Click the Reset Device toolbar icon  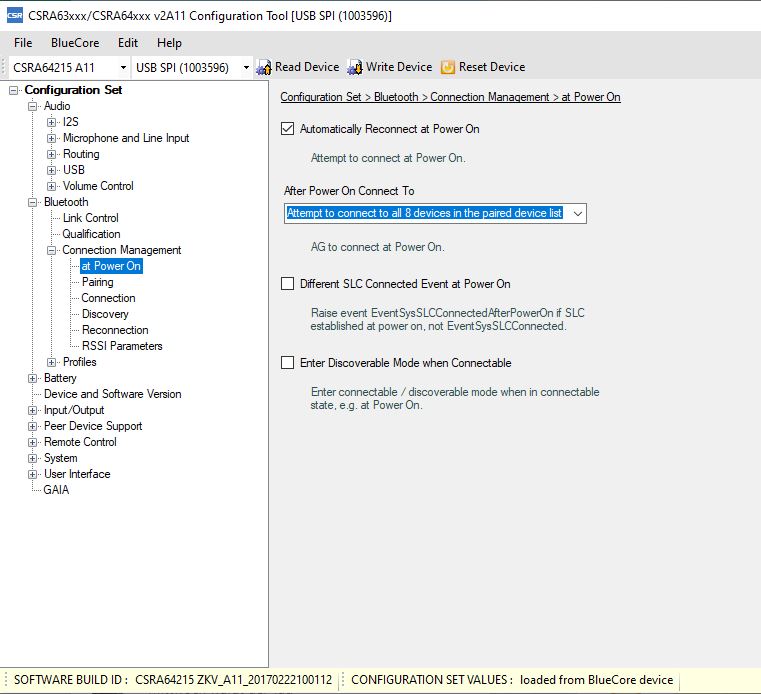pyautogui.click(x=448, y=67)
